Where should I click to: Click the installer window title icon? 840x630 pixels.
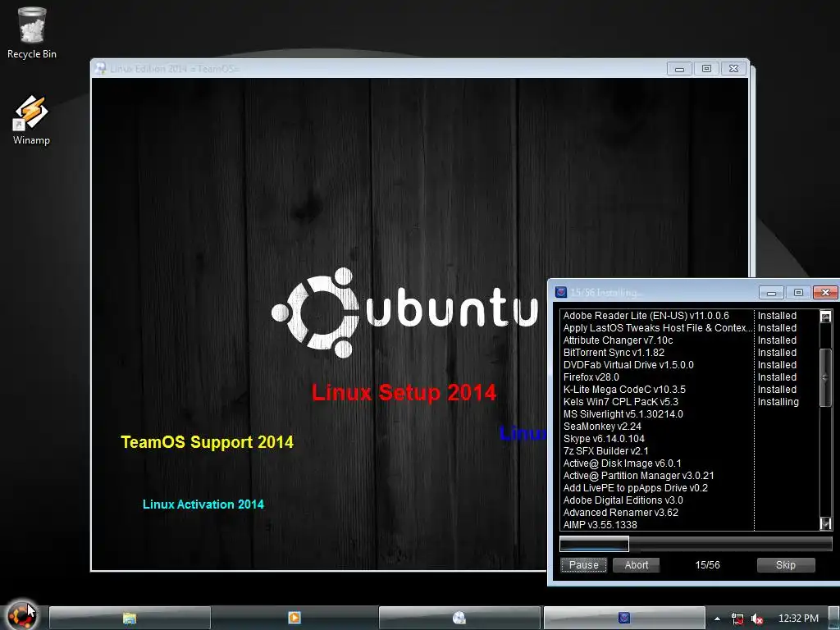click(x=561, y=292)
